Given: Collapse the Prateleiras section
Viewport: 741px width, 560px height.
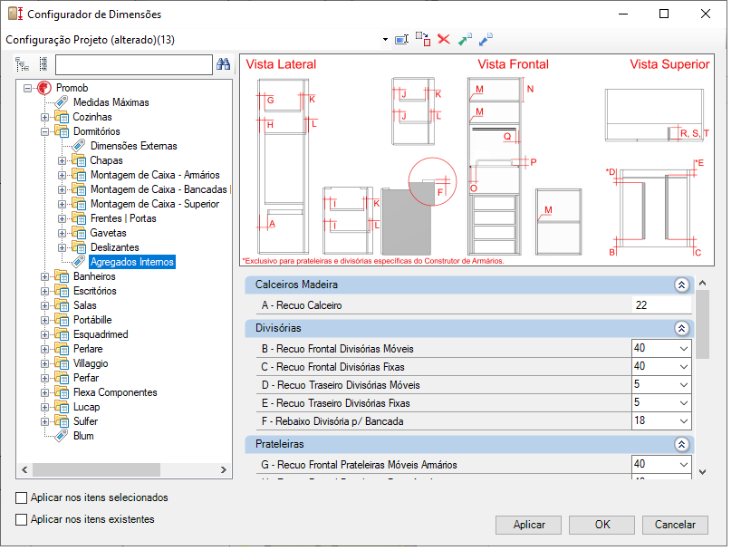Looking at the screenshot, I should tap(681, 444).
